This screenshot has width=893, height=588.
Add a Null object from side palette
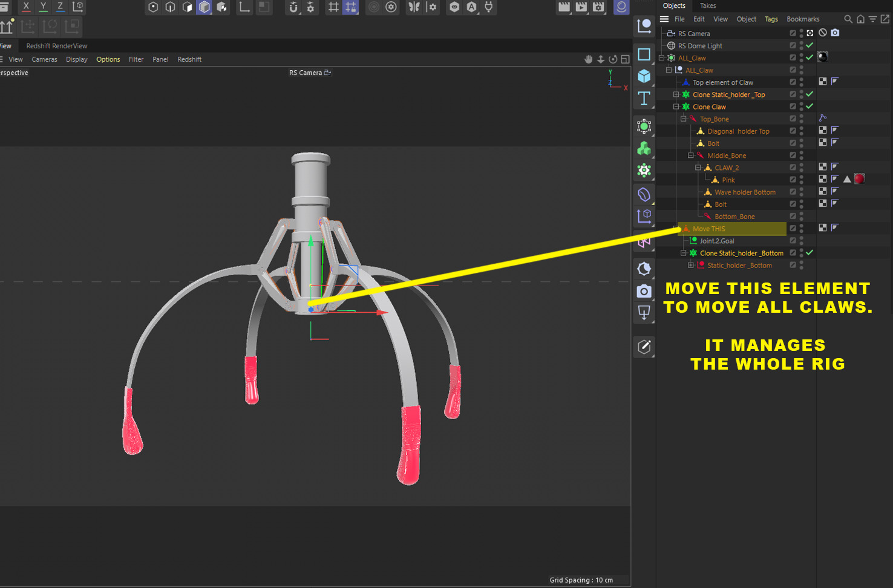pos(644,26)
